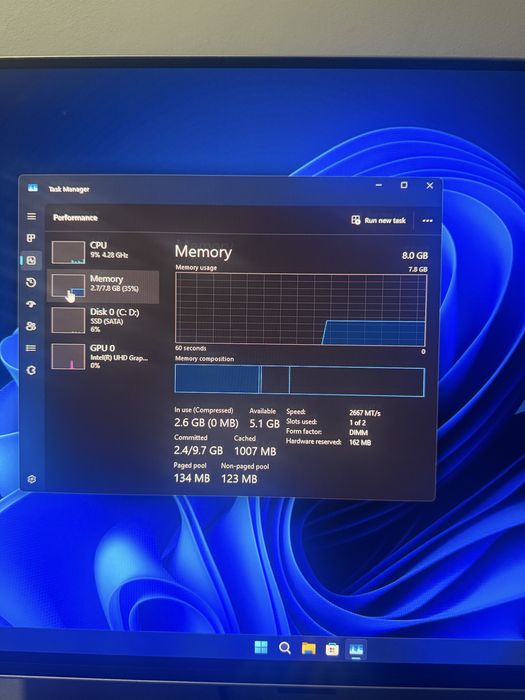Viewport: 525px width, 700px height.
Task: Click the Performance page title
Action: (75, 218)
